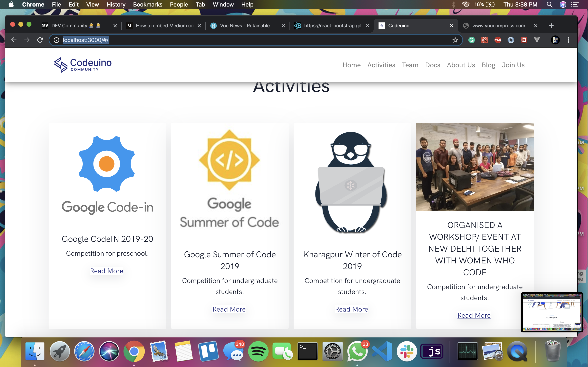Click the Grammarly extension icon

(471, 40)
